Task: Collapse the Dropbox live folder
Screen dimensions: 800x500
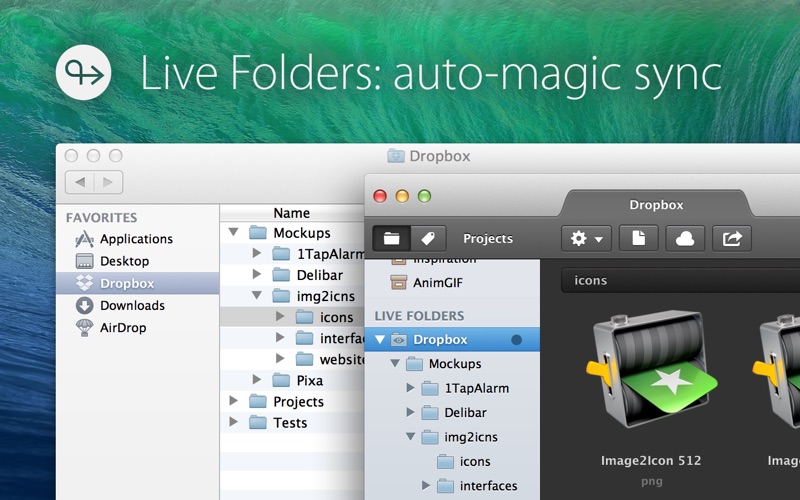Action: (380, 340)
